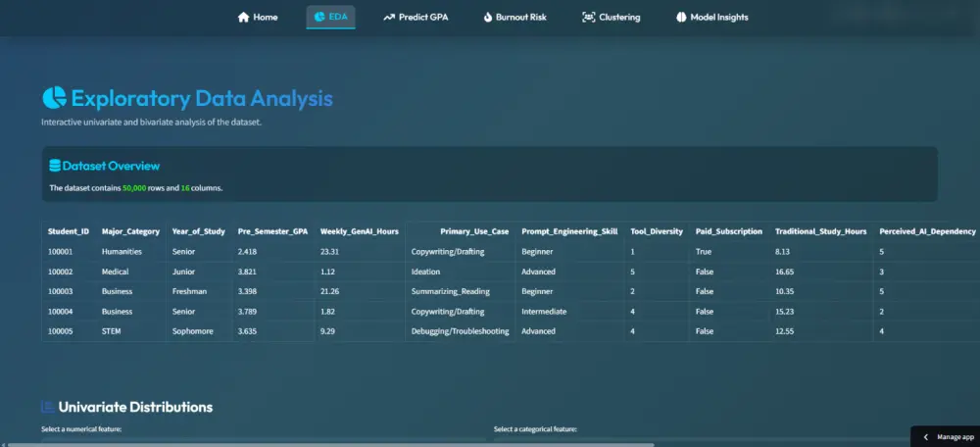Click the horizontal scrollbar at bottom

(x=331, y=444)
